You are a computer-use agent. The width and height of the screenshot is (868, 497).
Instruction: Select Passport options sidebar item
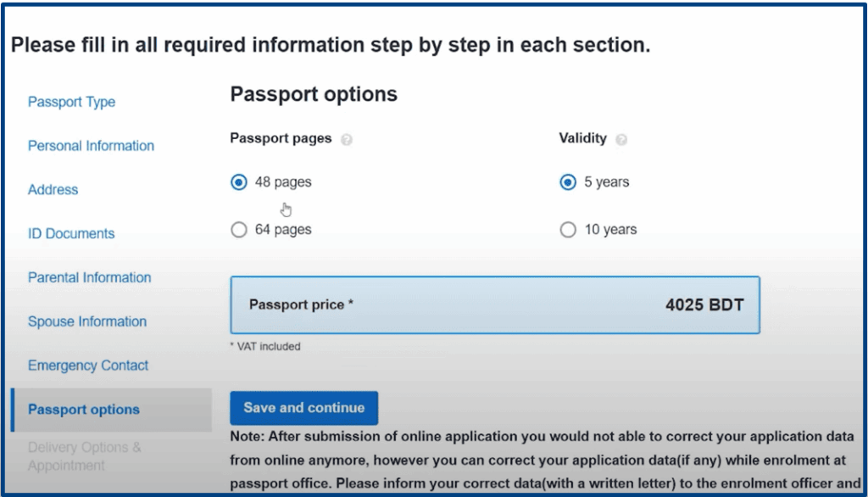pos(83,410)
